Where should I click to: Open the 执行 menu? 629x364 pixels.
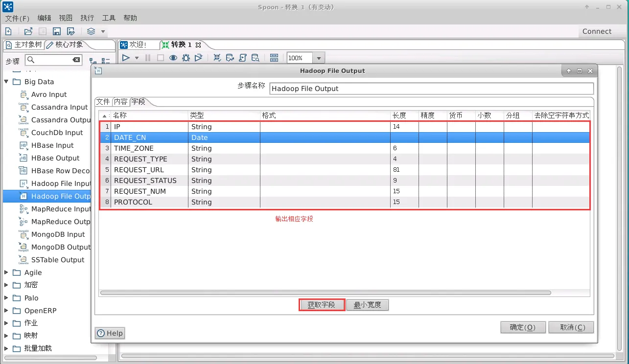click(87, 18)
